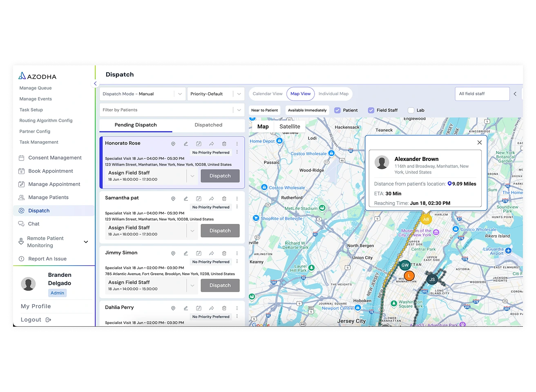Close Alexander Brown's info popup
The height and width of the screenshot is (392, 536).
click(x=479, y=143)
